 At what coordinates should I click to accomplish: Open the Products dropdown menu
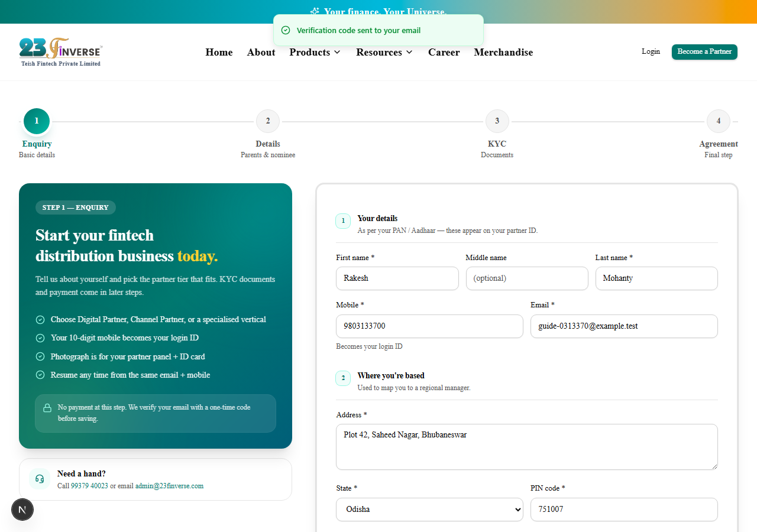click(x=315, y=52)
